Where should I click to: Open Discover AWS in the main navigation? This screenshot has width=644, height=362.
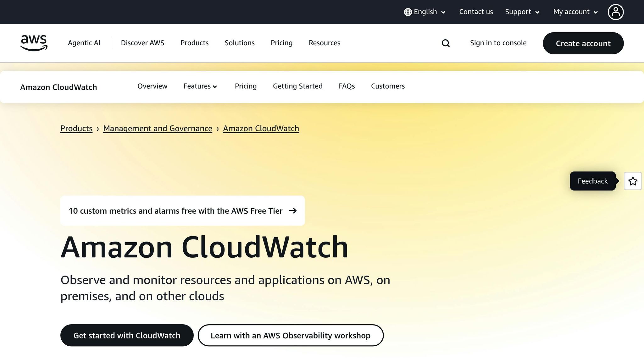click(142, 43)
